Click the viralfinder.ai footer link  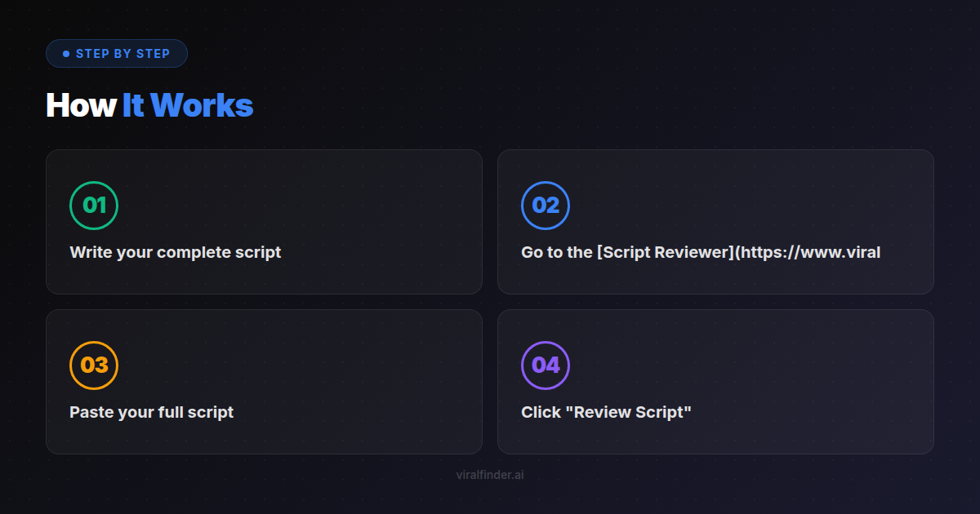coord(490,474)
